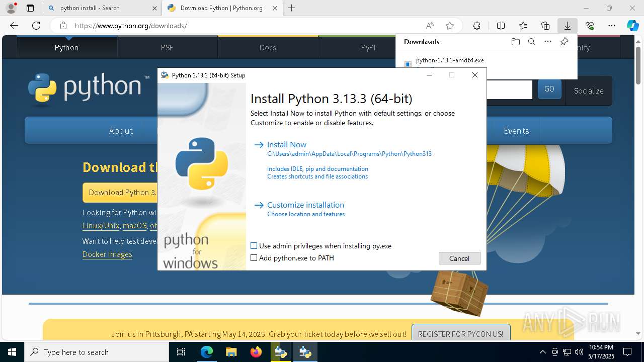Click the Downloads toolbar icon
Viewport: 644px width, 362px height.
point(567,26)
